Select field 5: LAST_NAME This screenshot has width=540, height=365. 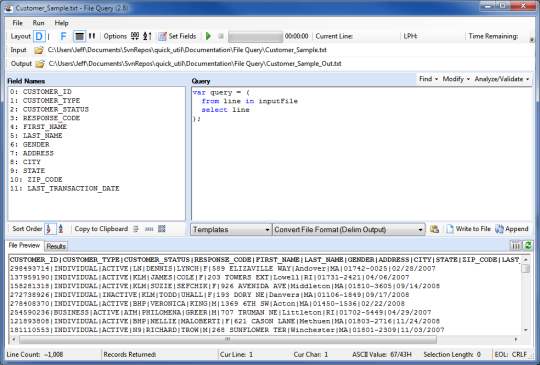[36, 136]
